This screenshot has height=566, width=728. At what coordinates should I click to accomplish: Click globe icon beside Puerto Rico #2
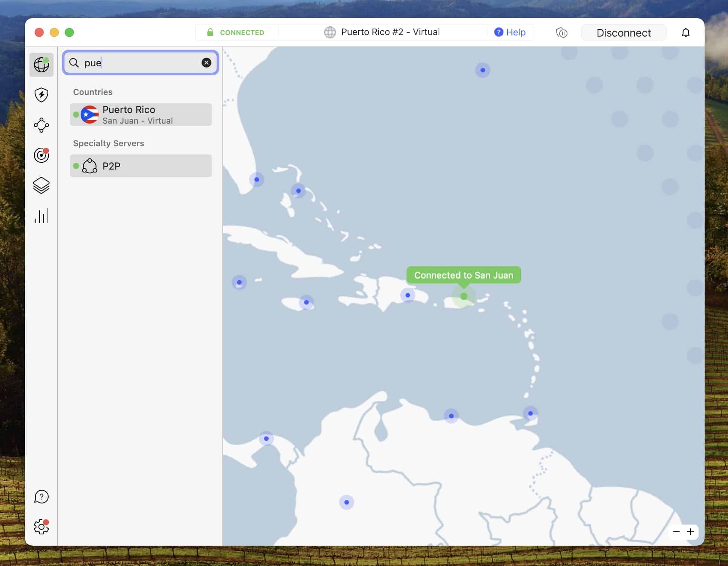pyautogui.click(x=330, y=32)
